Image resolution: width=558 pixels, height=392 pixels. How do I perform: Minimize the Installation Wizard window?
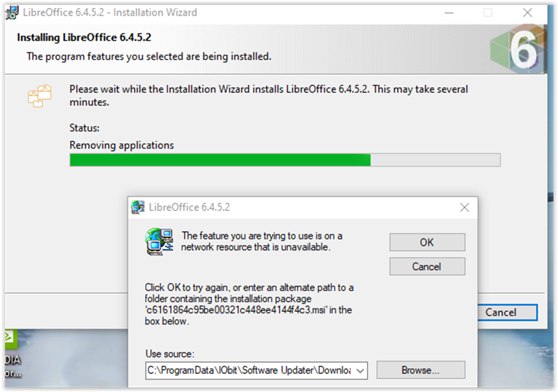click(x=449, y=13)
